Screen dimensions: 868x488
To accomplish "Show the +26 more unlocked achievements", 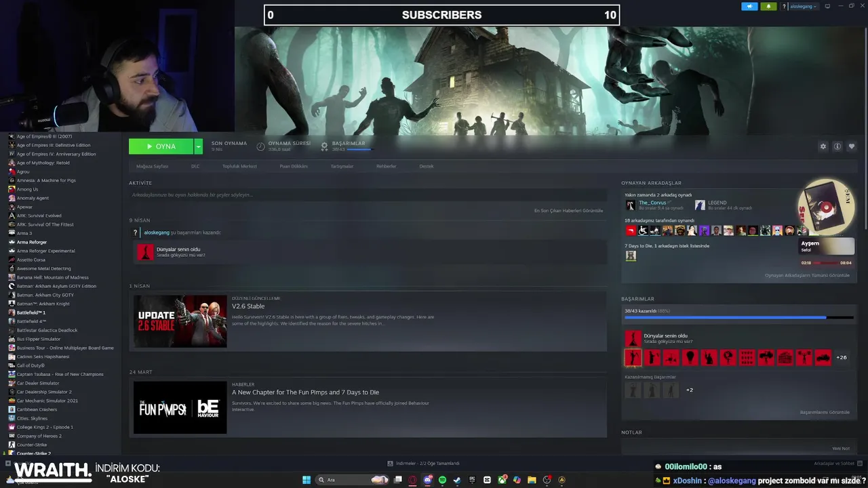I will 842,357.
